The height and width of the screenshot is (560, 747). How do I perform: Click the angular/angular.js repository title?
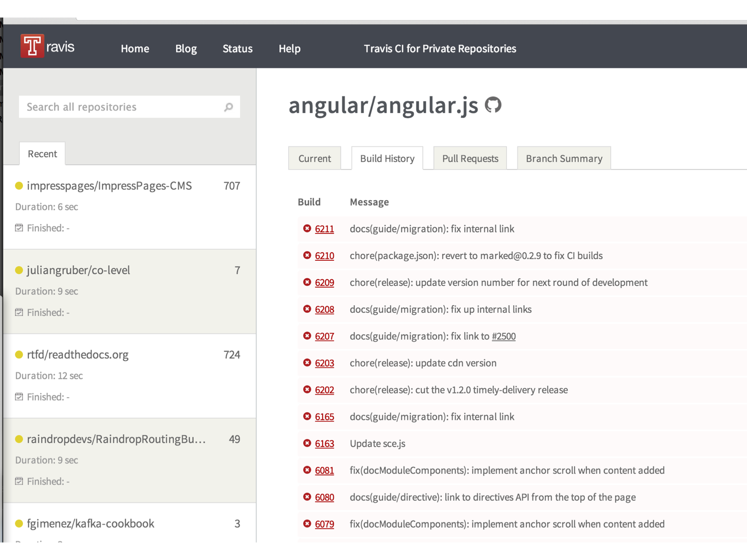coord(383,106)
